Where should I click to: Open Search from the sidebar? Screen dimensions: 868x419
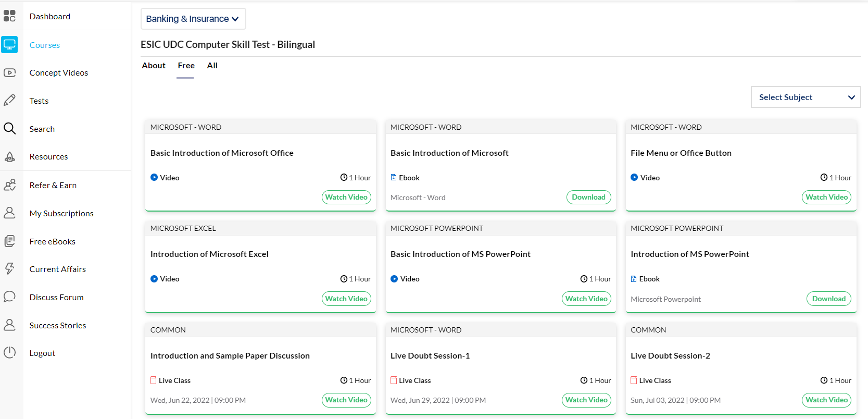(42, 129)
